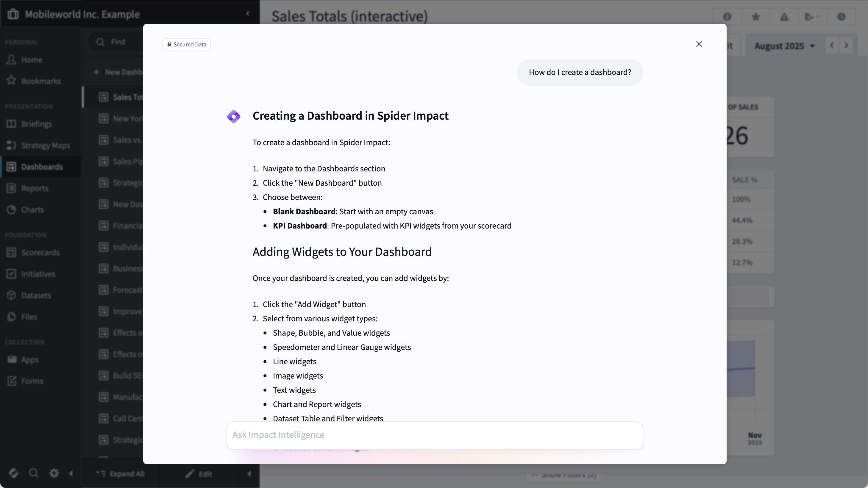Close the Impact Intelligence dialog
This screenshot has height=488, width=868.
[699, 44]
